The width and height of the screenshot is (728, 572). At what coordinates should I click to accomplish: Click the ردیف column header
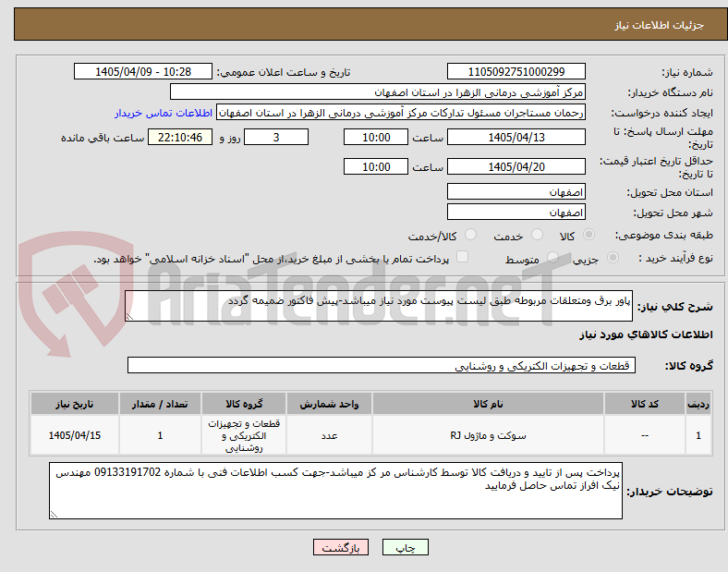point(698,404)
